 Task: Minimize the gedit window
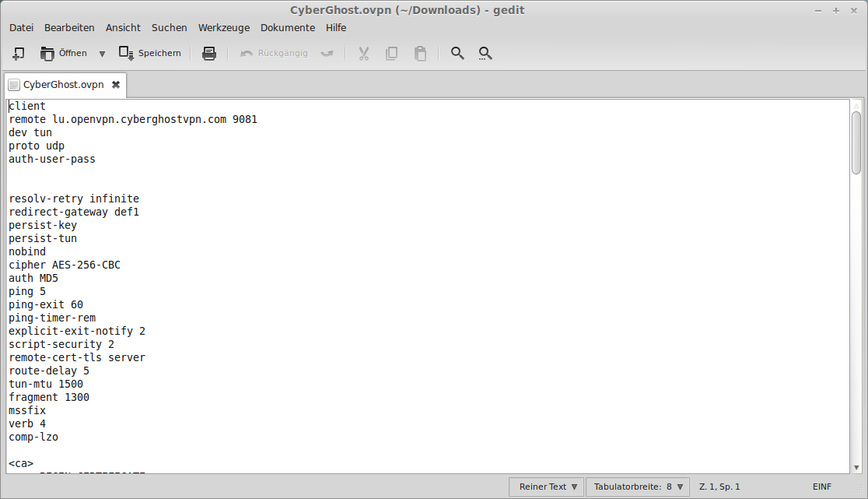[x=818, y=11]
